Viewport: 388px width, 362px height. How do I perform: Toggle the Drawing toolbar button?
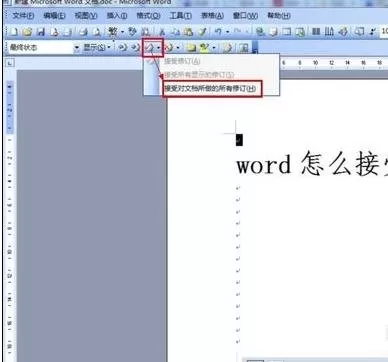pos(343,32)
